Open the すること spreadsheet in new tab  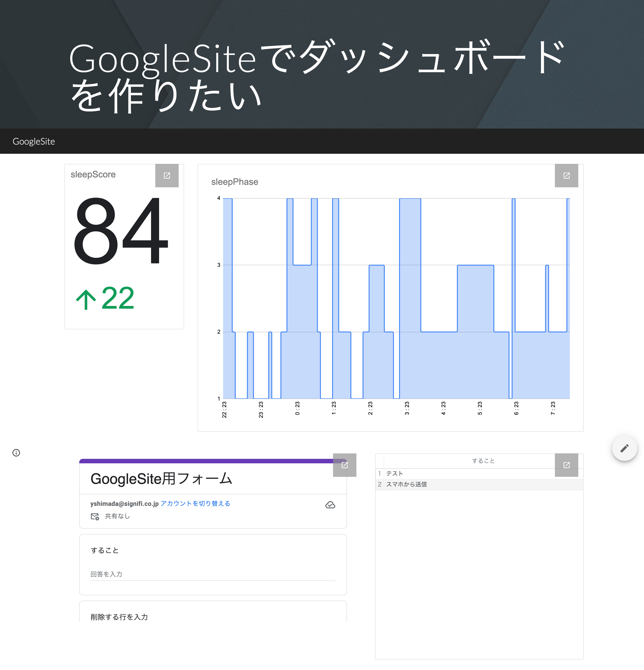(566, 465)
